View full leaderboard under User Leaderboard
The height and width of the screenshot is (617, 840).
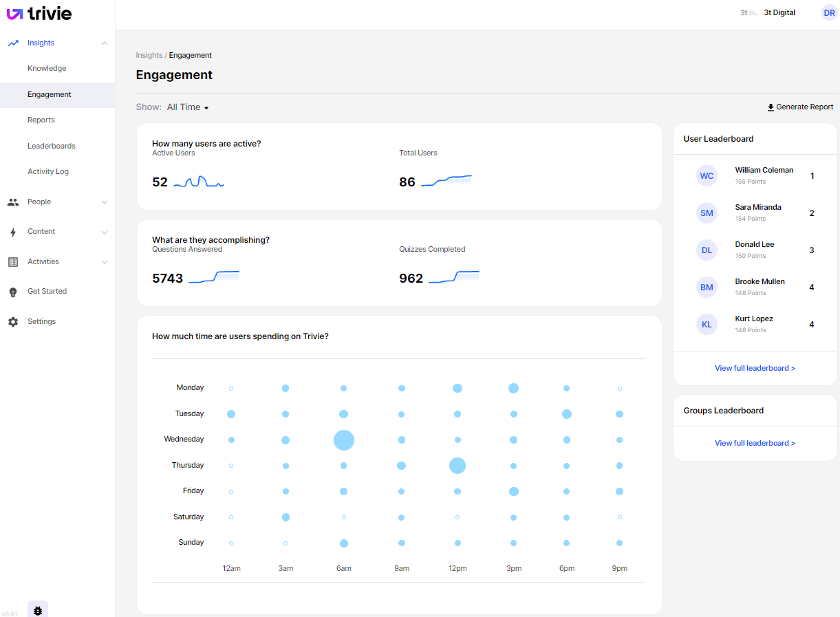click(755, 368)
